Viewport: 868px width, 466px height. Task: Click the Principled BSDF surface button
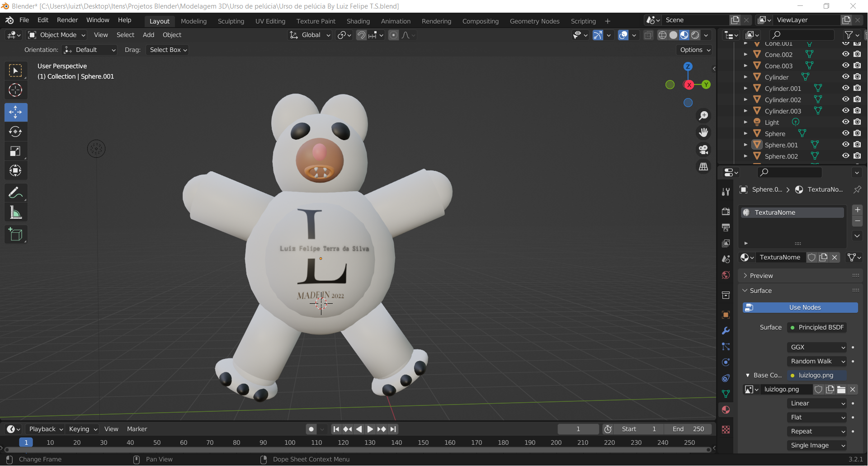pos(817,327)
